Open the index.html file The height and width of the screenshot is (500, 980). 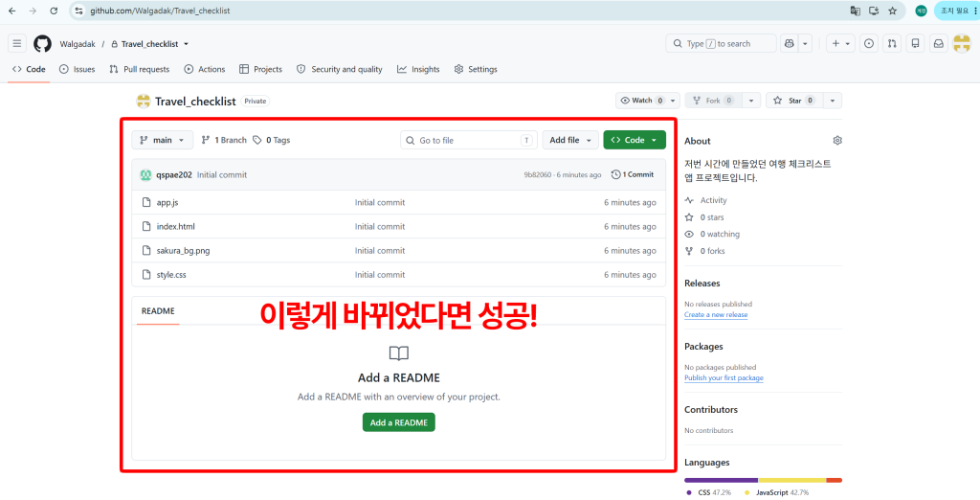176,227
